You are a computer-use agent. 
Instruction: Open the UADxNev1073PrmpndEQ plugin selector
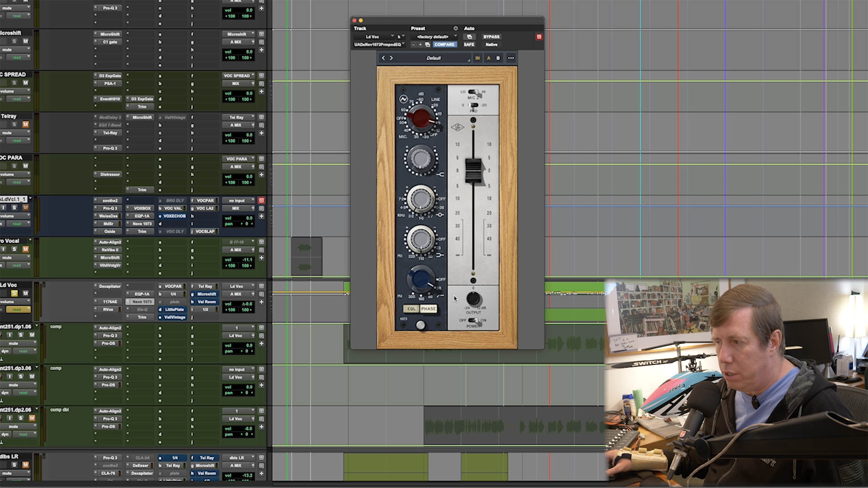click(379, 44)
